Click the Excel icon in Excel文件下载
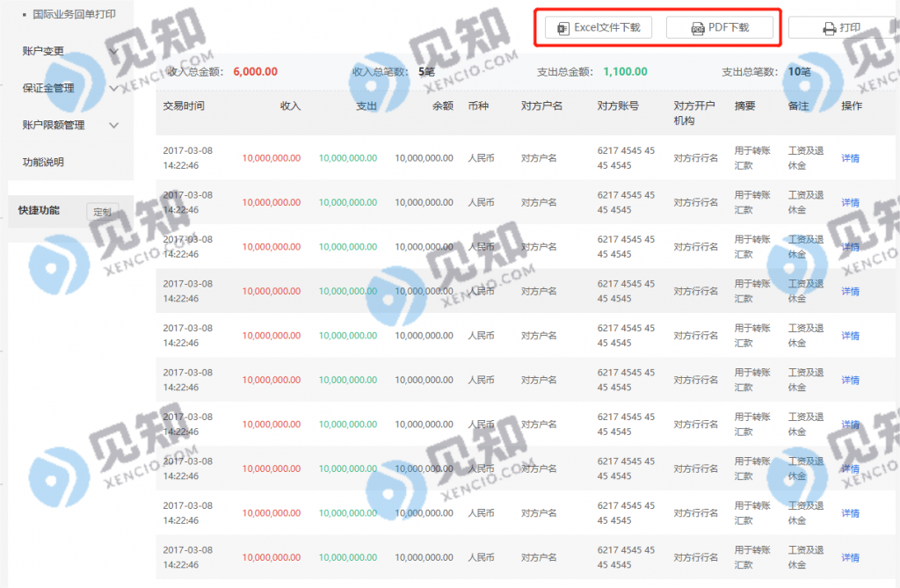This screenshot has width=900, height=588. click(562, 28)
